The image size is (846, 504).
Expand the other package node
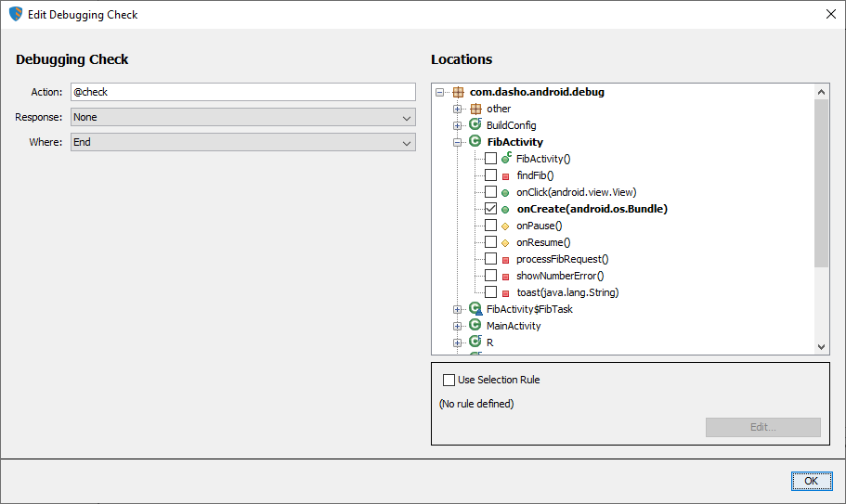point(457,109)
